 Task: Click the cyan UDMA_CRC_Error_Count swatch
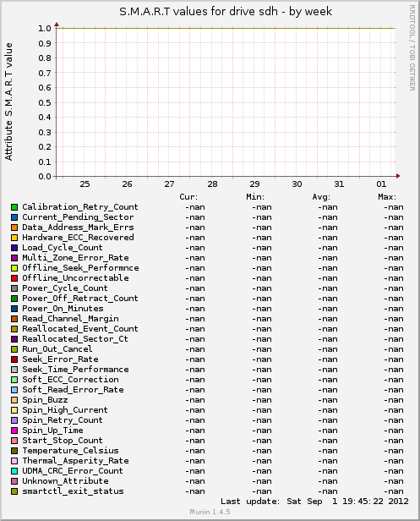point(14,471)
